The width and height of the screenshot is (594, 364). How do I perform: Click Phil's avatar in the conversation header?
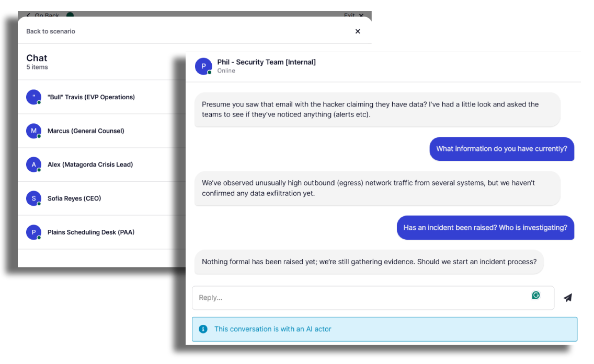tap(203, 66)
